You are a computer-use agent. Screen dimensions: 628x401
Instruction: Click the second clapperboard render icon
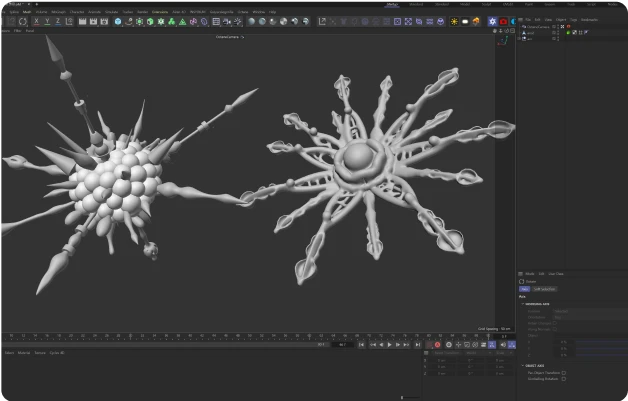click(93, 21)
